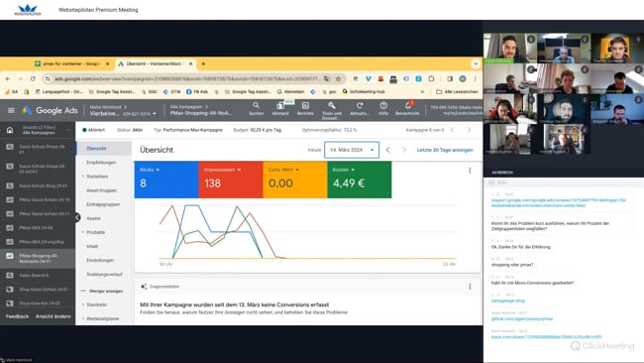Click the home icon for Alle Kampagnen
Screen dimensions: 644x363
coord(10,130)
